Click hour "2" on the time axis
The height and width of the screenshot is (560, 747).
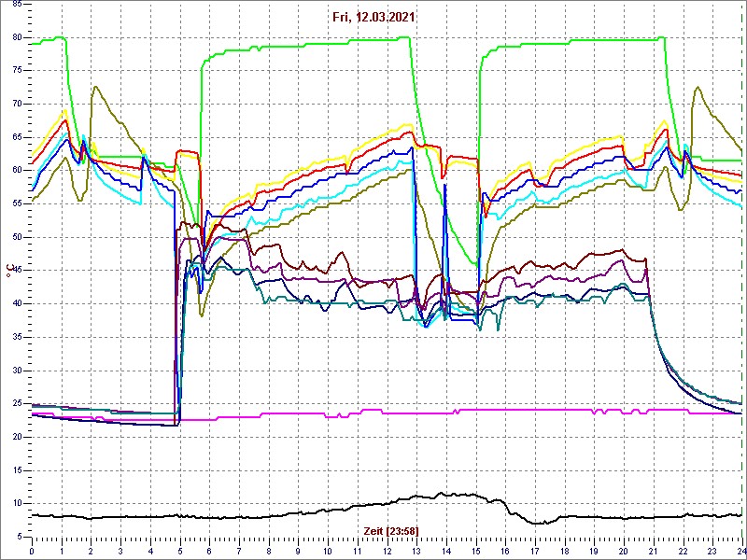click(91, 551)
